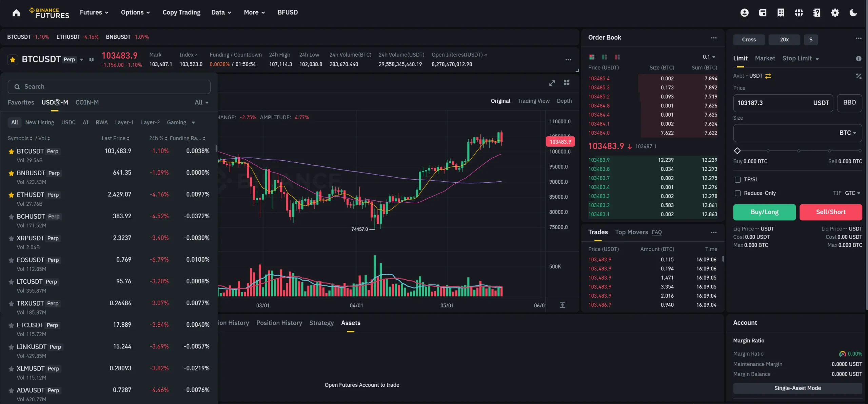Open the TIF GTC dropdown
Image resolution: width=868 pixels, height=404 pixels.
(852, 193)
